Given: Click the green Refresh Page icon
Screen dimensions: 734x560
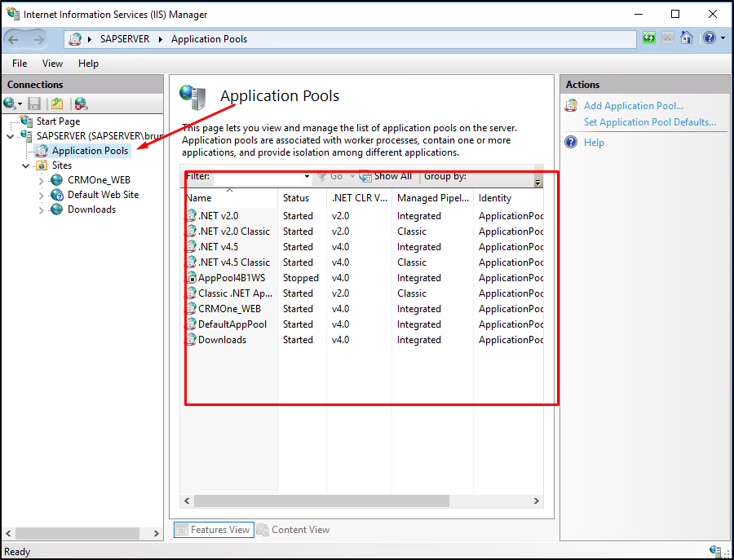Looking at the screenshot, I should pos(649,38).
